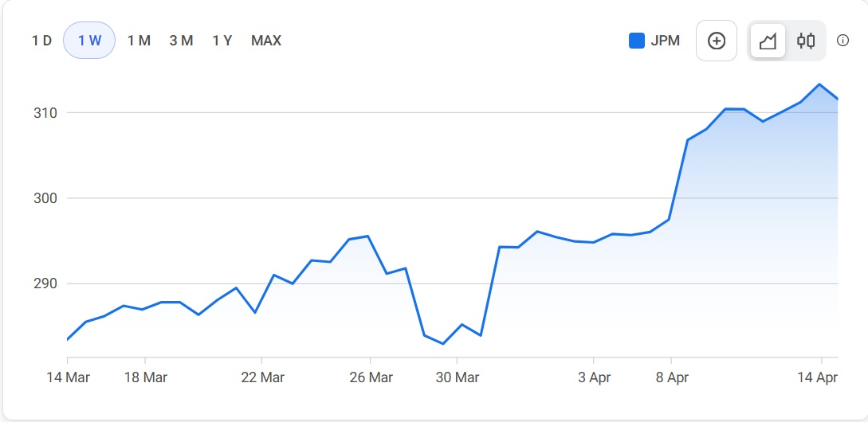Select the 1 W time range
This screenshot has height=422, width=868.
[89, 41]
